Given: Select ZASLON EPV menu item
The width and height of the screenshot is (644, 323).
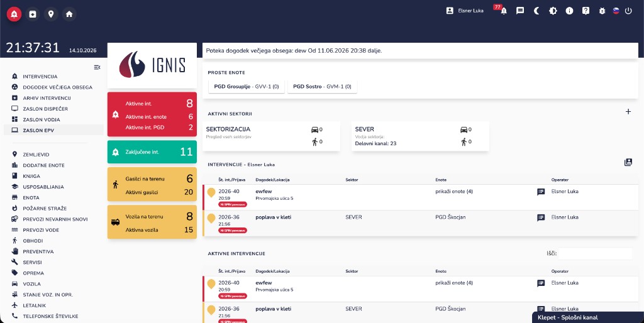Looking at the screenshot, I should click(x=53, y=130).
